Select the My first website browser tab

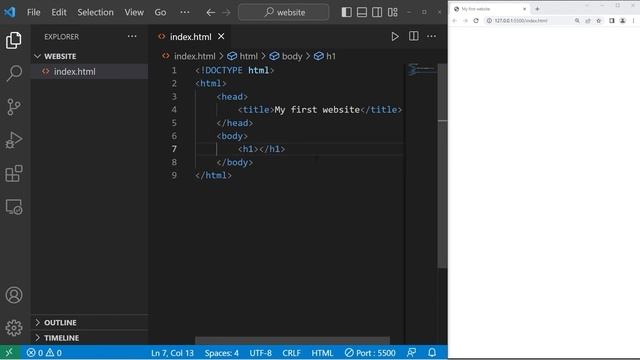click(490, 9)
